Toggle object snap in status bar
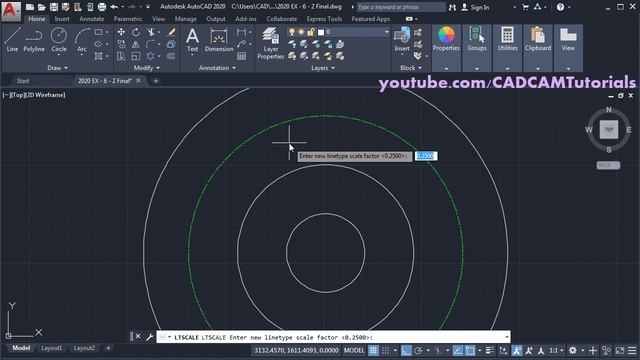The width and height of the screenshot is (640, 360). [470, 350]
